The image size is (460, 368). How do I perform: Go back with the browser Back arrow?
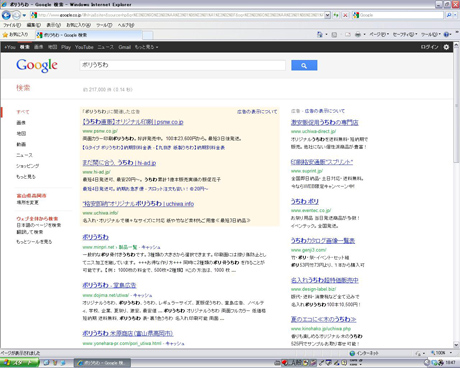pyautogui.click(x=6, y=15)
